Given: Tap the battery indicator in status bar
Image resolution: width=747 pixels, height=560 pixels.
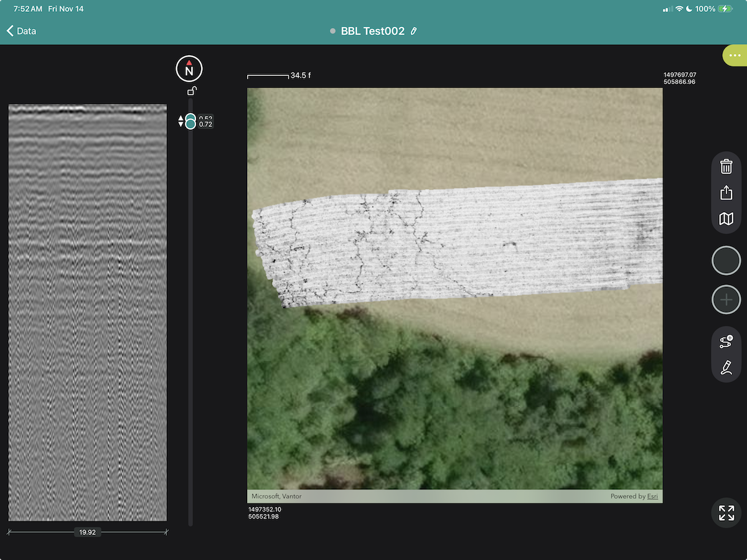Looking at the screenshot, I should pos(725,9).
